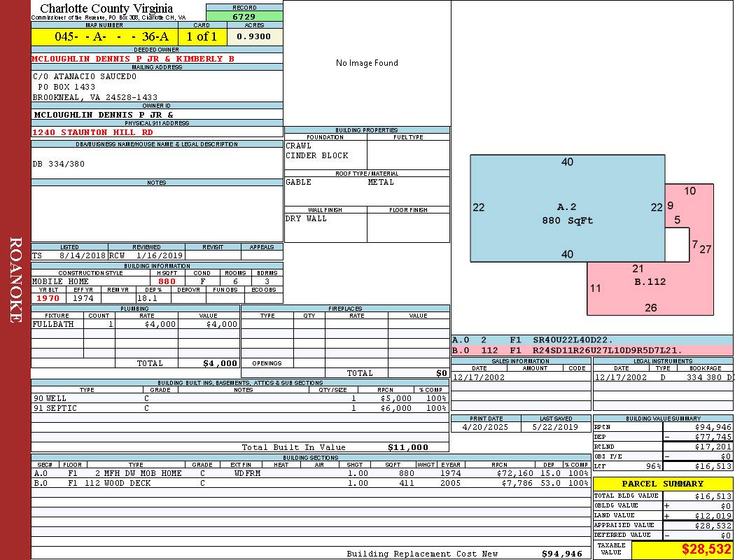Click the green record number 6729 field

point(244,17)
